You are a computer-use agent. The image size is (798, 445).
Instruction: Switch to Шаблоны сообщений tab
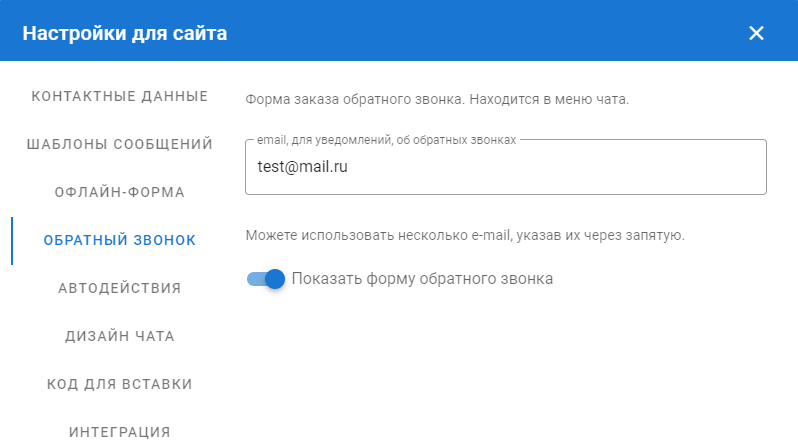(120, 144)
